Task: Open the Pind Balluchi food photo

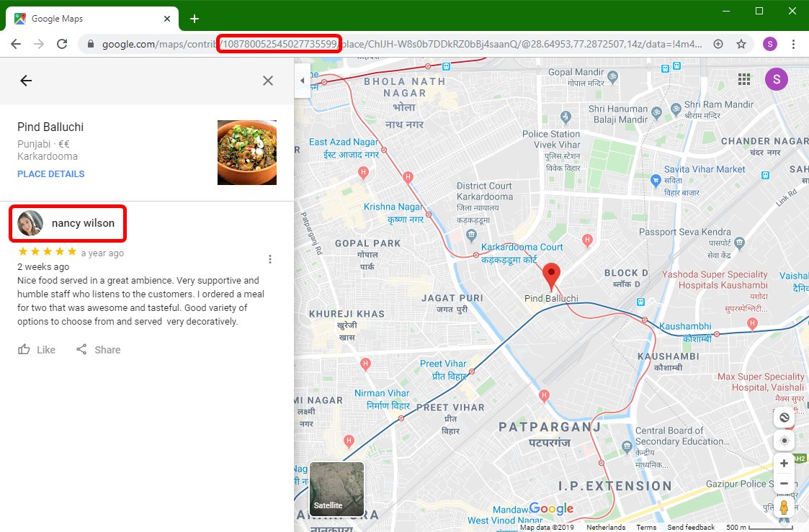Action: point(246,152)
